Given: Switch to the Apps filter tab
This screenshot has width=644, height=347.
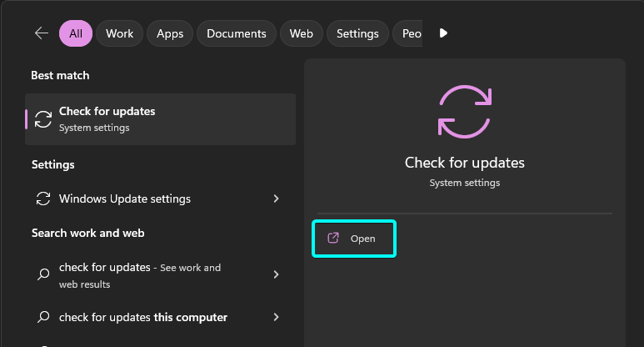Looking at the screenshot, I should [170, 33].
